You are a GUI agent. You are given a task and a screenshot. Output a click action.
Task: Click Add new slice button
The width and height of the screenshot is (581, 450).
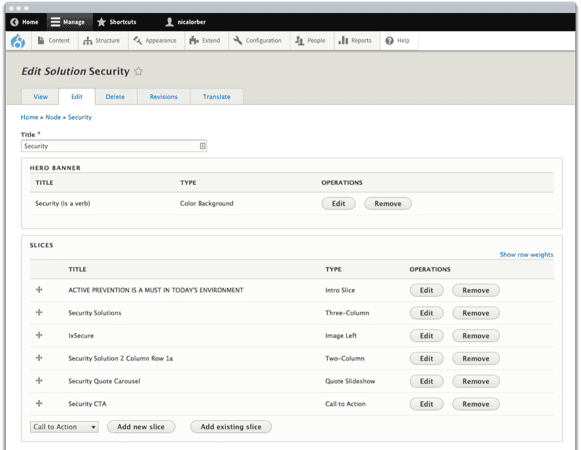[x=141, y=427]
